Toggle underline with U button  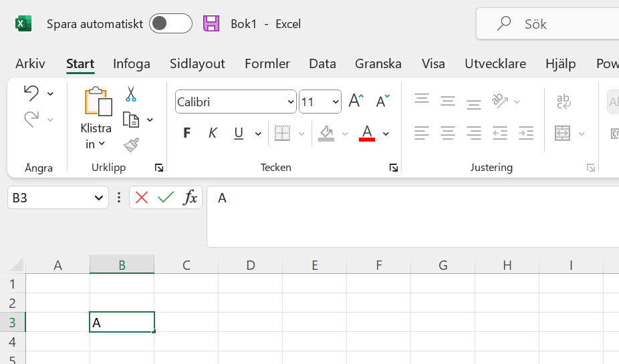click(x=239, y=134)
